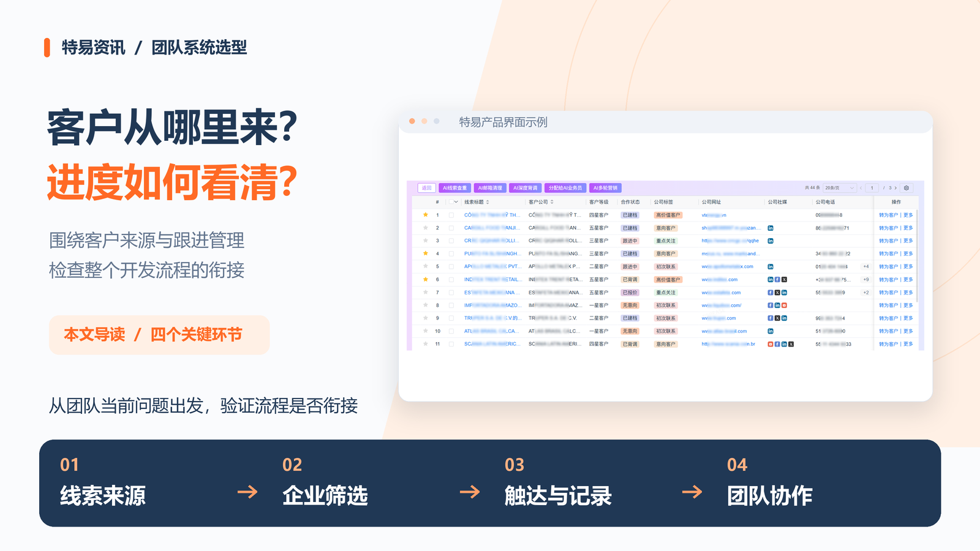980x551 pixels.
Task: Open X icon in row 9
Action: (x=777, y=318)
